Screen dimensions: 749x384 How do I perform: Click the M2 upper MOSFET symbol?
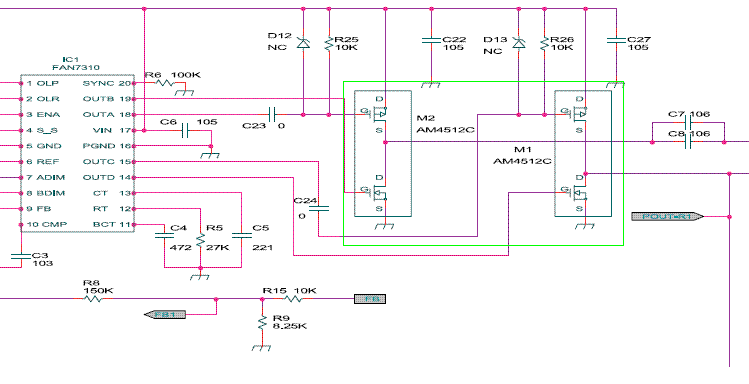380,115
